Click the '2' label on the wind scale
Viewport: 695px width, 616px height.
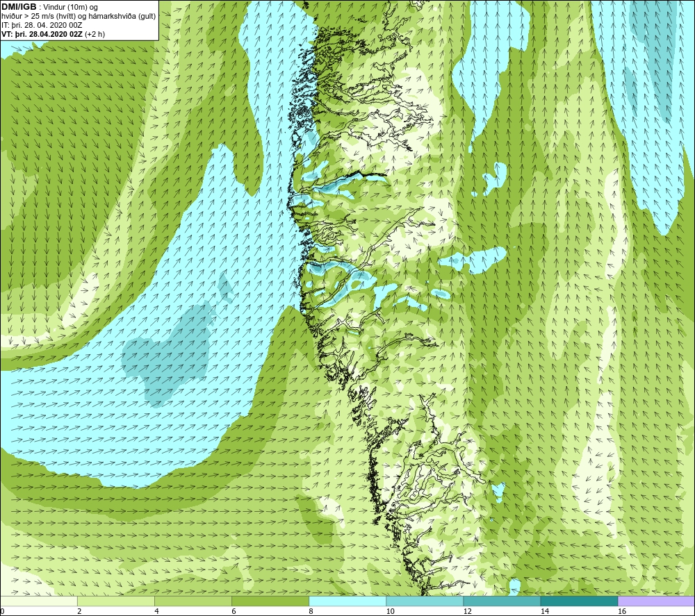click(x=80, y=611)
